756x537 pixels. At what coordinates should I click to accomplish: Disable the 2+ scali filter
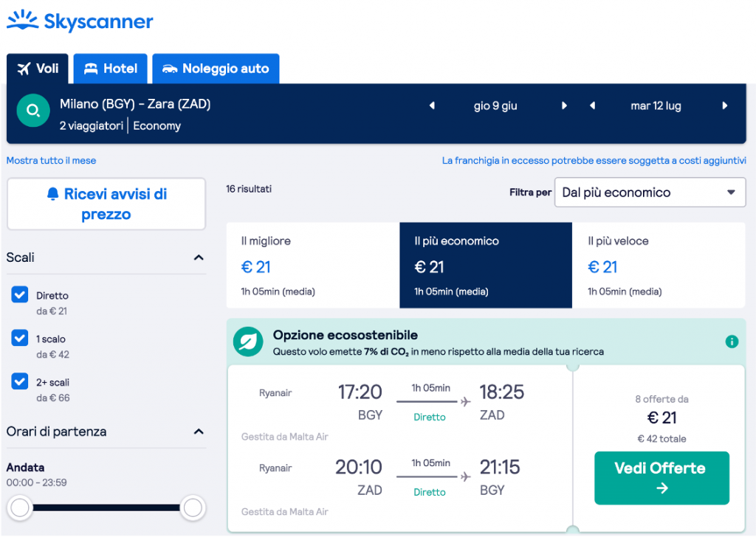tap(20, 382)
